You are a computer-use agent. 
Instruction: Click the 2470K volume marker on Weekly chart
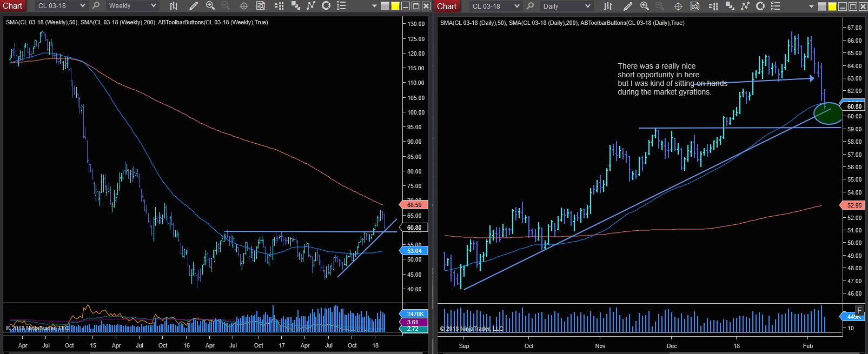[x=414, y=314]
